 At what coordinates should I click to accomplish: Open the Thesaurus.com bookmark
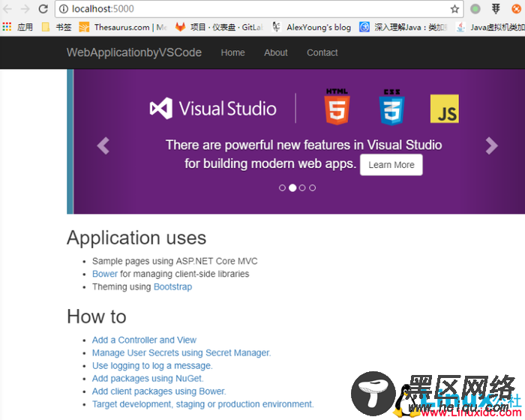tap(123, 27)
